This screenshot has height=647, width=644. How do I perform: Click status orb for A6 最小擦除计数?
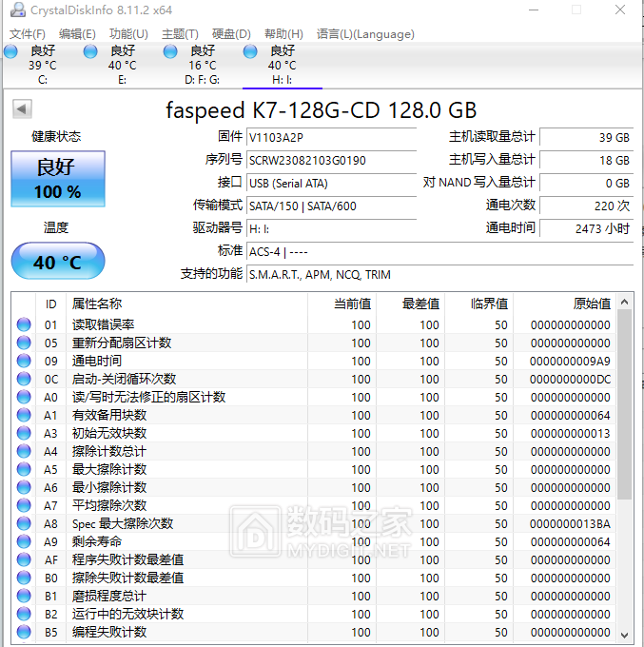pos(24,487)
